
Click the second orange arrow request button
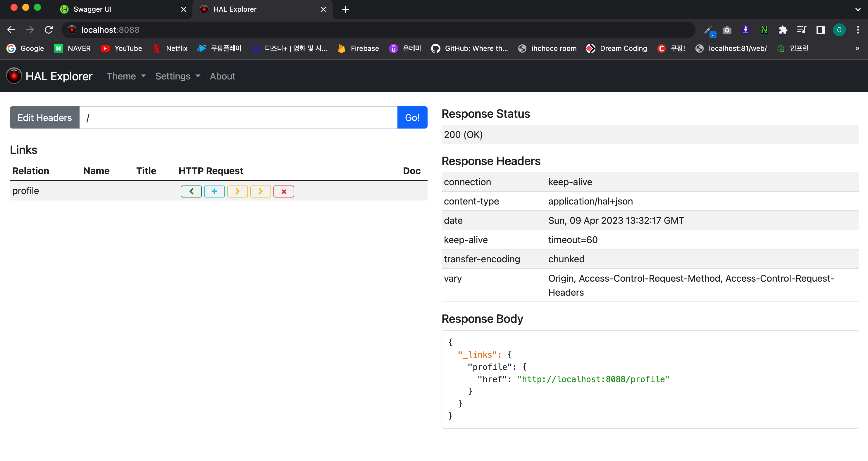[261, 191]
